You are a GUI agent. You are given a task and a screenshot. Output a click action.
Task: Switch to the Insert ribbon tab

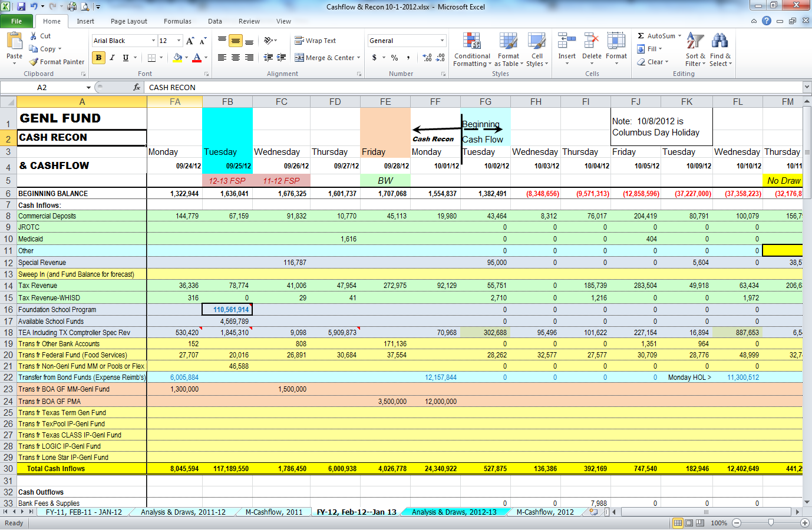click(85, 21)
